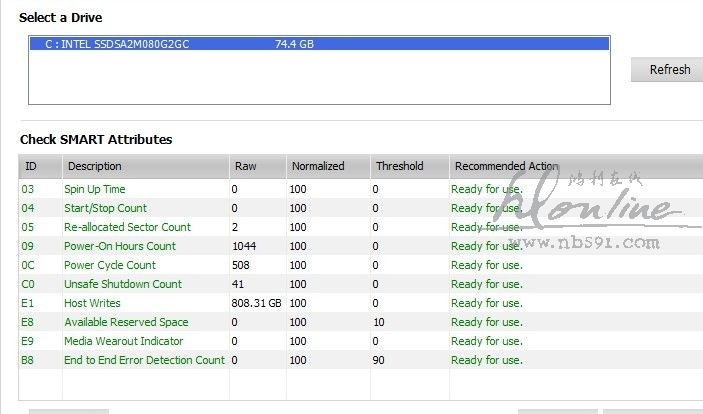This screenshot has height=414, width=703.
Task: Click the Recommended Action column header
Action: pyautogui.click(x=505, y=166)
